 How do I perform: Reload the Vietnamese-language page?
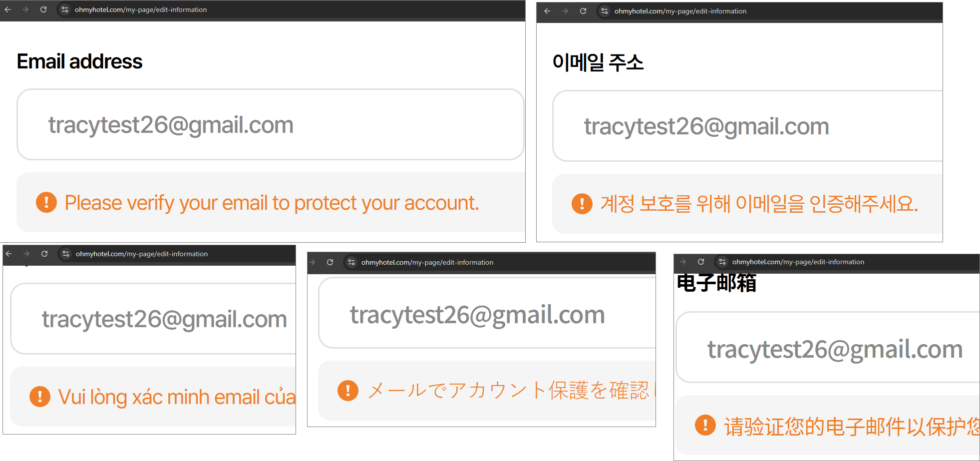point(44,254)
